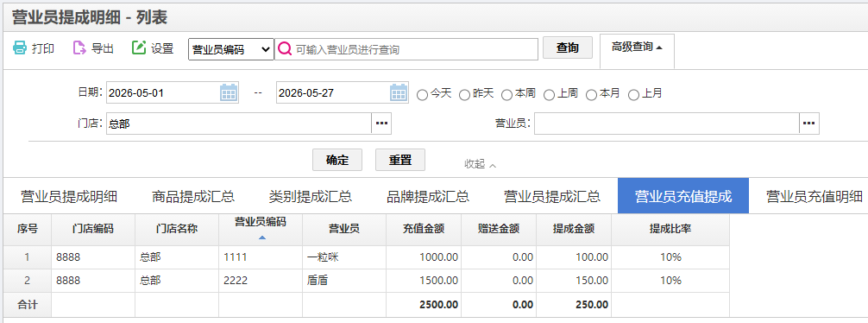Select the 本月 radio option
The height and width of the screenshot is (323, 868).
[591, 95]
